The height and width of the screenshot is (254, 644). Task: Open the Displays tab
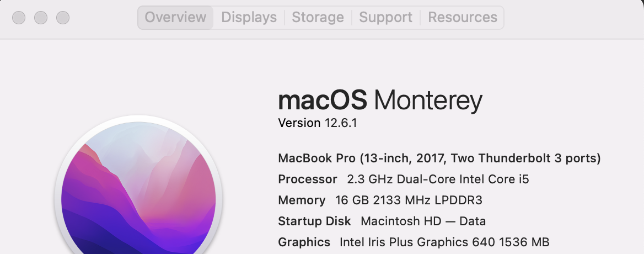coord(249,18)
